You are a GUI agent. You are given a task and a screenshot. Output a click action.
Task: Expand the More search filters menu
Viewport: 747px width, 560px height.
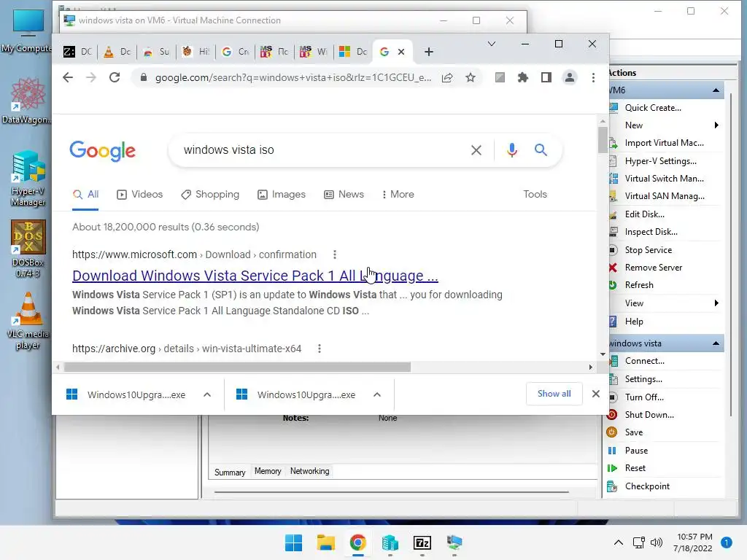pyautogui.click(x=398, y=194)
